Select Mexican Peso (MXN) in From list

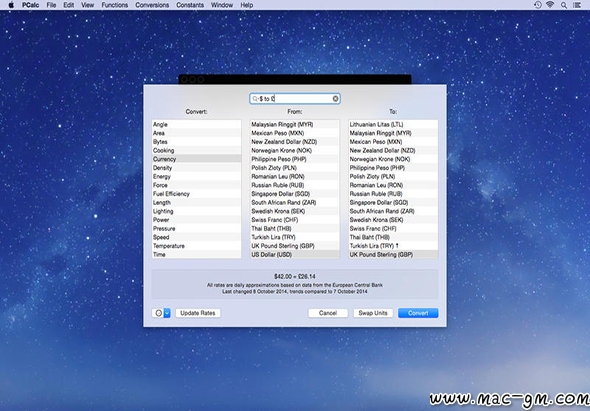pyautogui.click(x=295, y=133)
